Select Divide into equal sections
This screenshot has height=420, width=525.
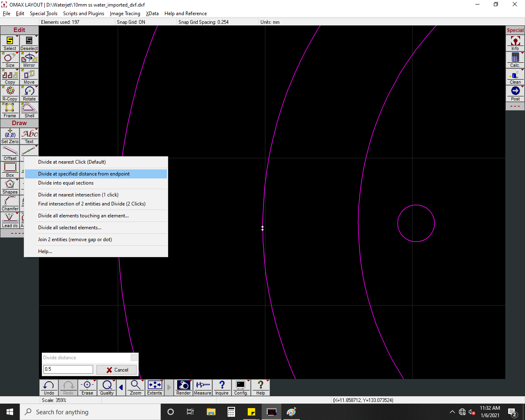click(x=96, y=183)
